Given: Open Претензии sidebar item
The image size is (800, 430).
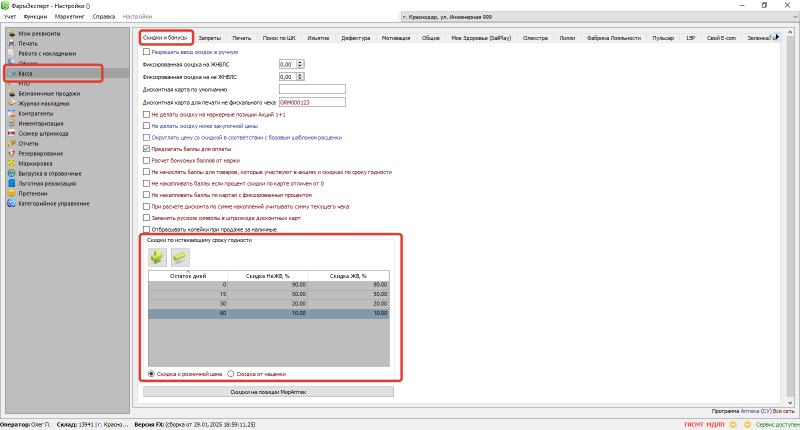Looking at the screenshot, I should (x=33, y=192).
